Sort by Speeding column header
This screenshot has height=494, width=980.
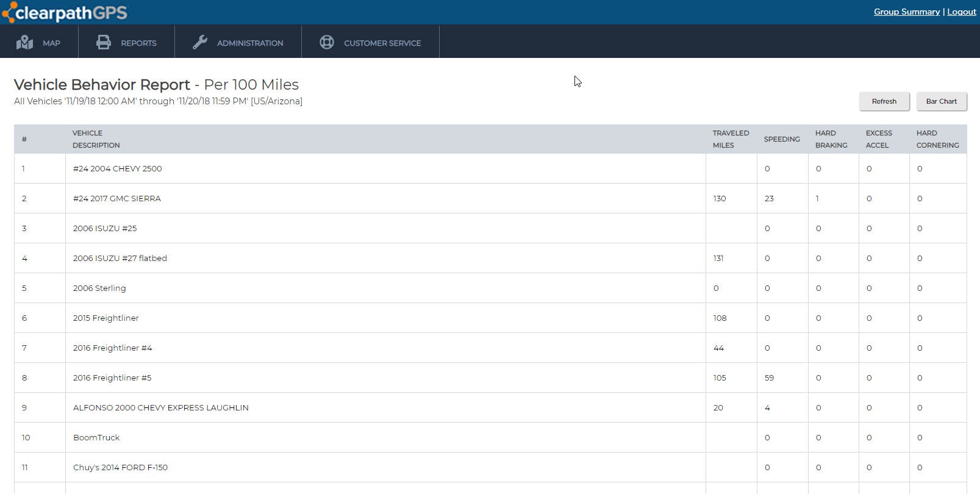pos(781,139)
